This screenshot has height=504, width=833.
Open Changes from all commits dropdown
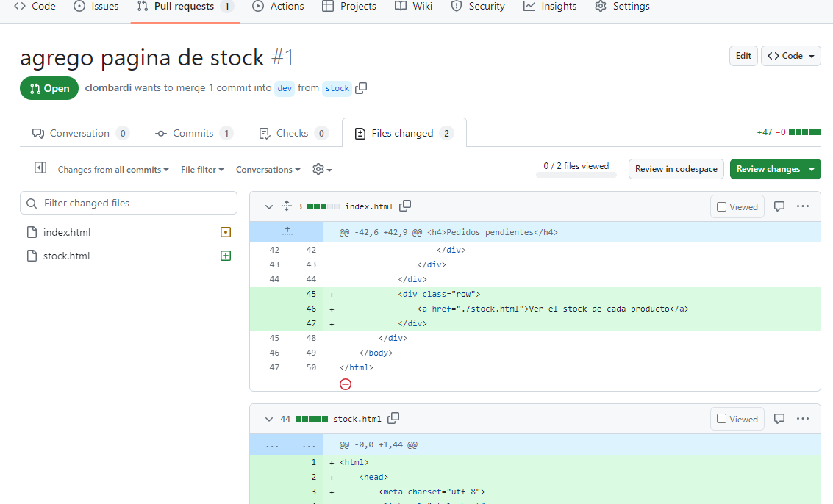[x=113, y=170]
